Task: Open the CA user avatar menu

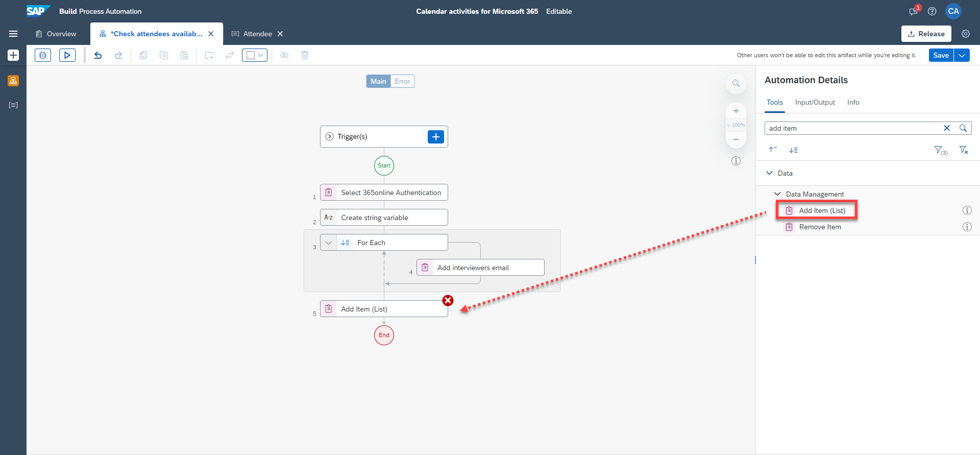Action: pos(953,11)
